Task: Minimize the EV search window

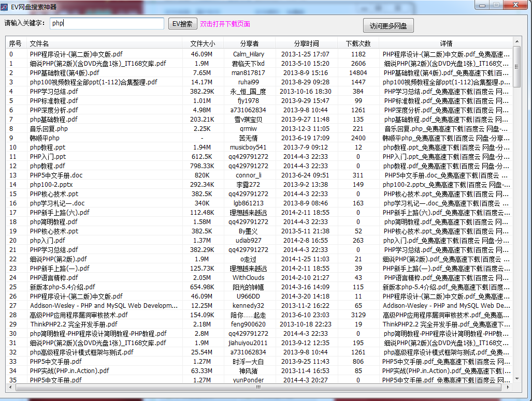Action: coord(482,5)
